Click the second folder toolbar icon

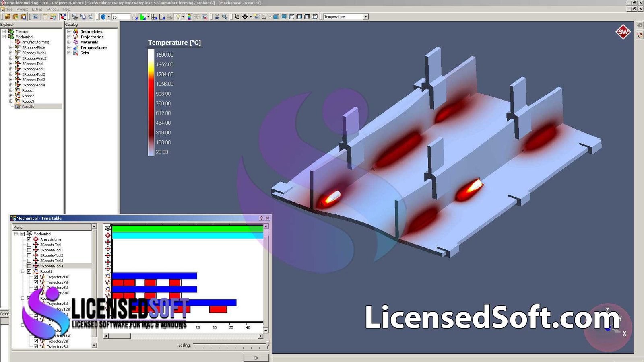coord(15,17)
